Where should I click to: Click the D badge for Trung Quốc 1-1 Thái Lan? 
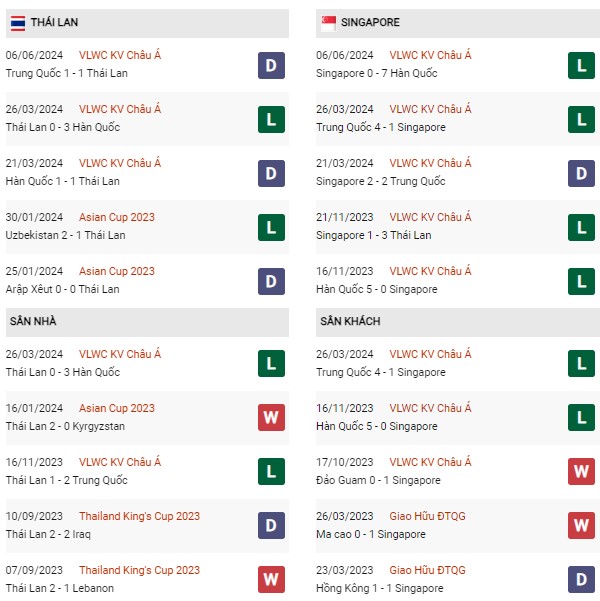271,65
